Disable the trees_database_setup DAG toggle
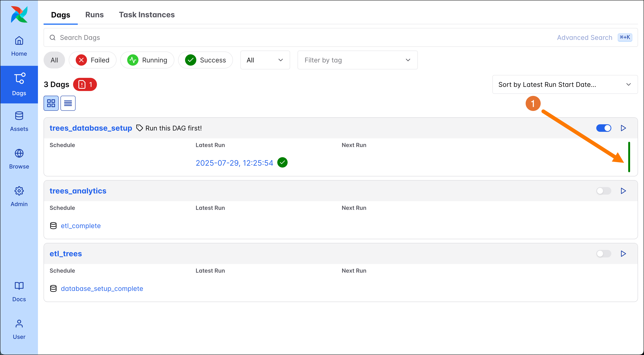The height and width of the screenshot is (355, 644). tap(603, 128)
